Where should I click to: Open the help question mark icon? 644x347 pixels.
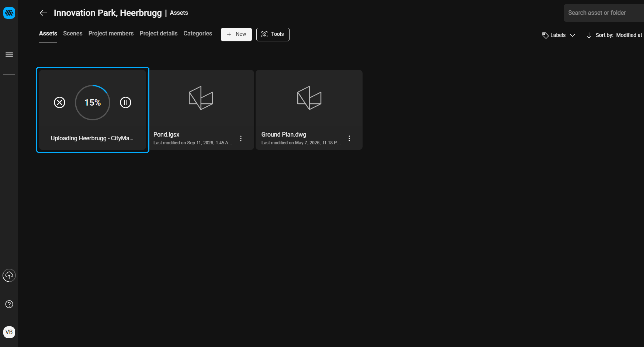click(x=9, y=304)
